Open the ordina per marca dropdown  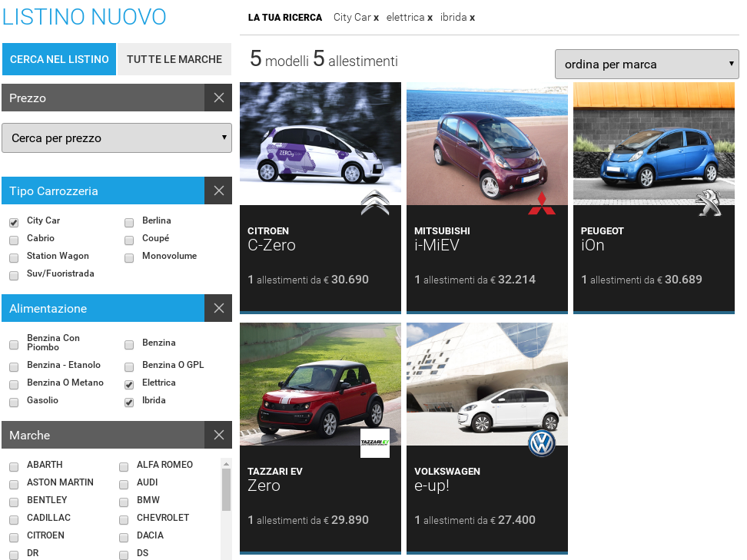pos(646,65)
